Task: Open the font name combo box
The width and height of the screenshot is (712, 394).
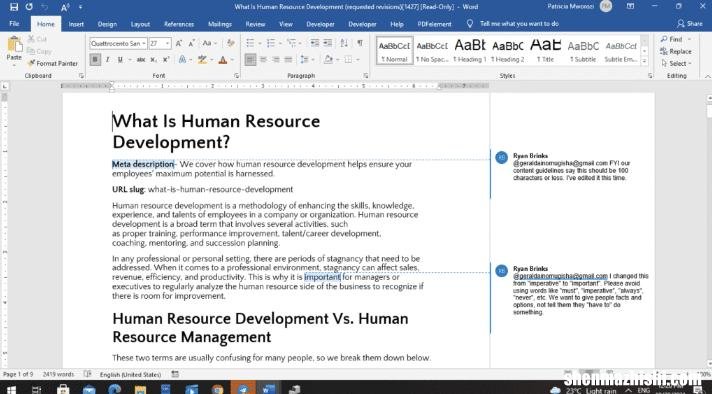Action: tap(118, 43)
